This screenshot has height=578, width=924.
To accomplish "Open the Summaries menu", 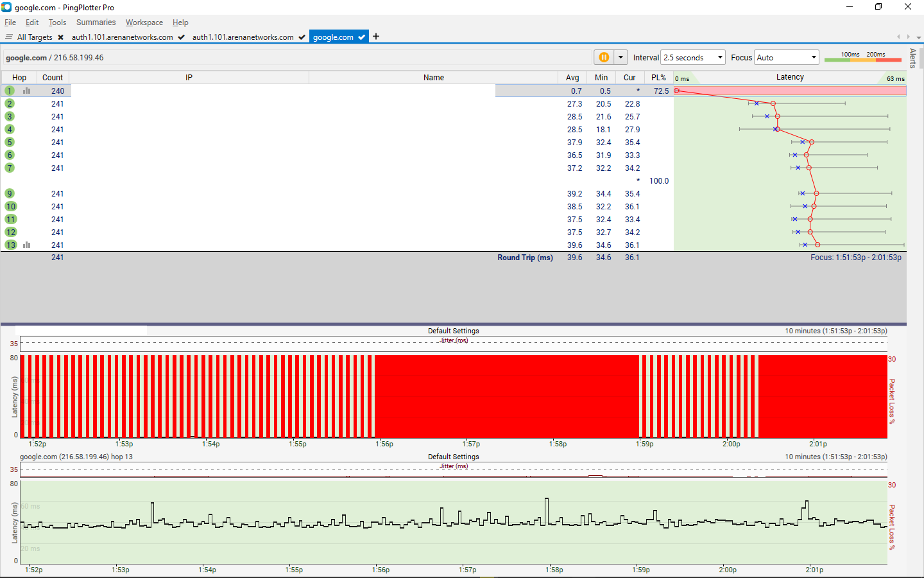I will pos(96,22).
